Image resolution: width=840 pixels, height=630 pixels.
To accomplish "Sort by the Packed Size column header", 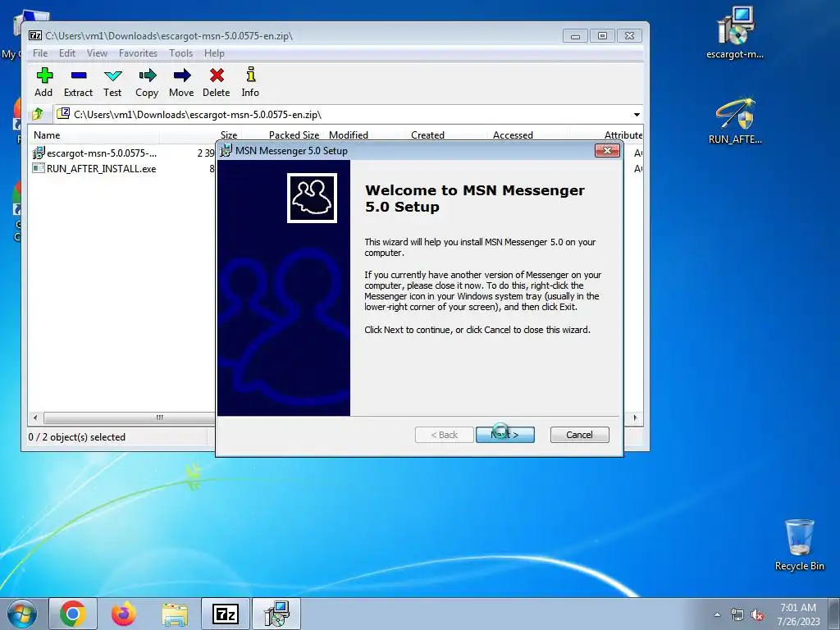I will click(x=282, y=135).
